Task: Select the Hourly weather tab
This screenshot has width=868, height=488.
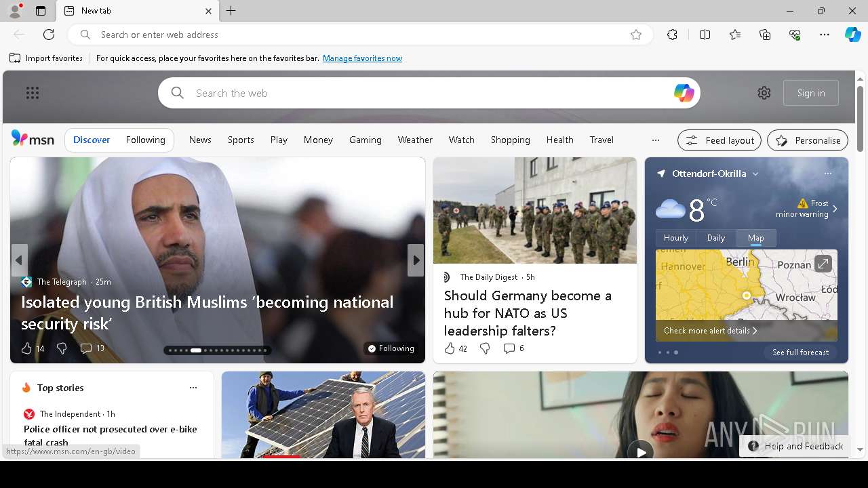Action: click(676, 238)
